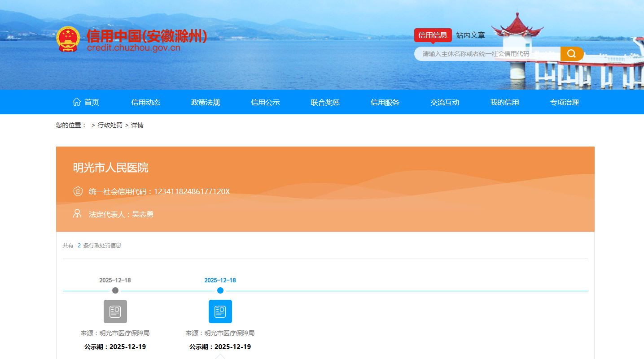Click the 统一社会信用代码 number text
This screenshot has width=644, height=359.
tap(159, 191)
